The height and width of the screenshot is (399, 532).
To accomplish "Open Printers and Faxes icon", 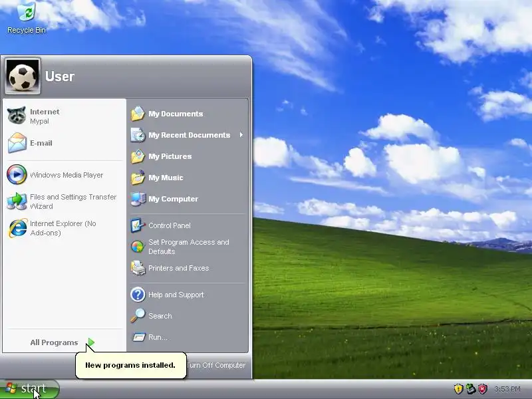I will coord(138,268).
